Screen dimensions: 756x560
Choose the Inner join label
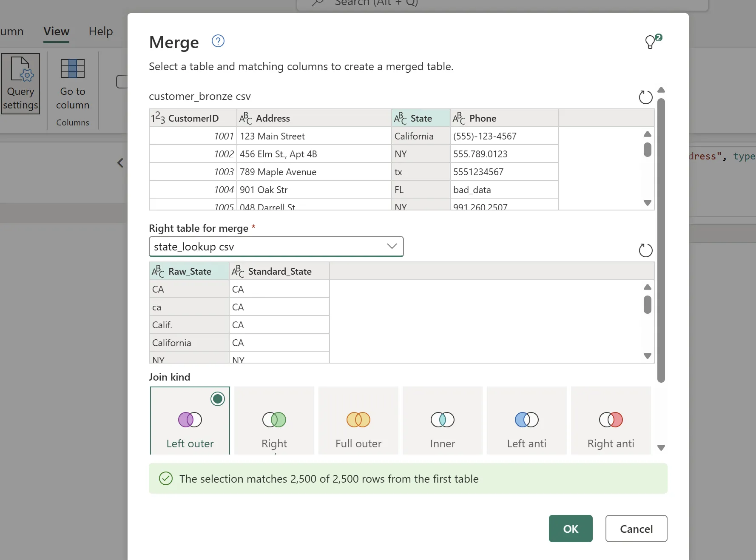pos(443,443)
